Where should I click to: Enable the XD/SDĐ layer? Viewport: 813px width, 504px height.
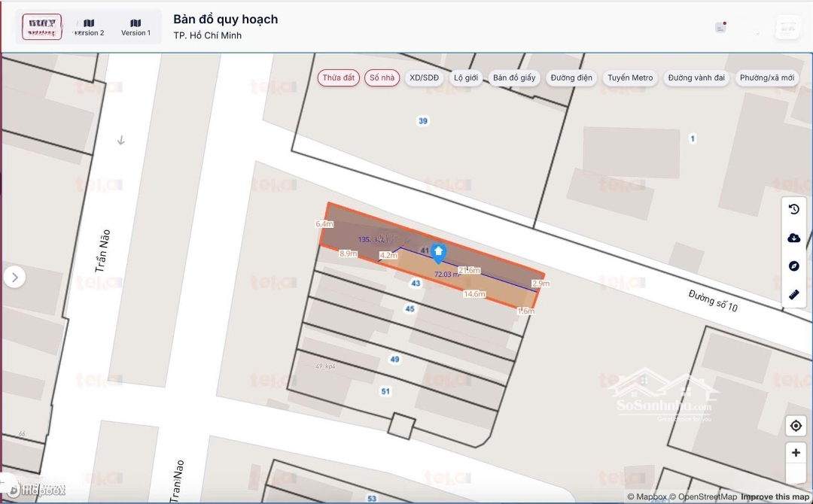[x=424, y=78]
